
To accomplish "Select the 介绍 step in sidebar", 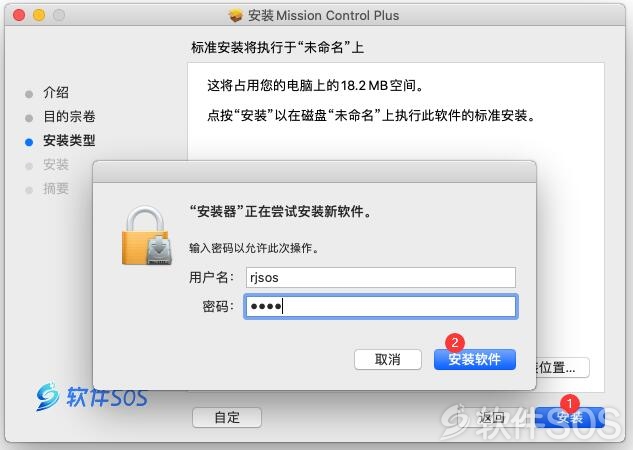I will coord(56,92).
